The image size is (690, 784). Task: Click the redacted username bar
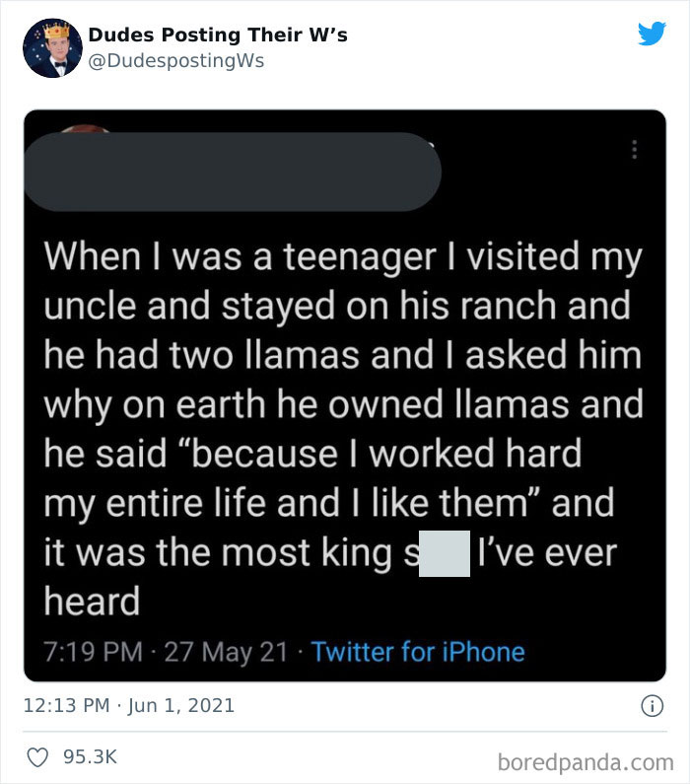[232, 172]
